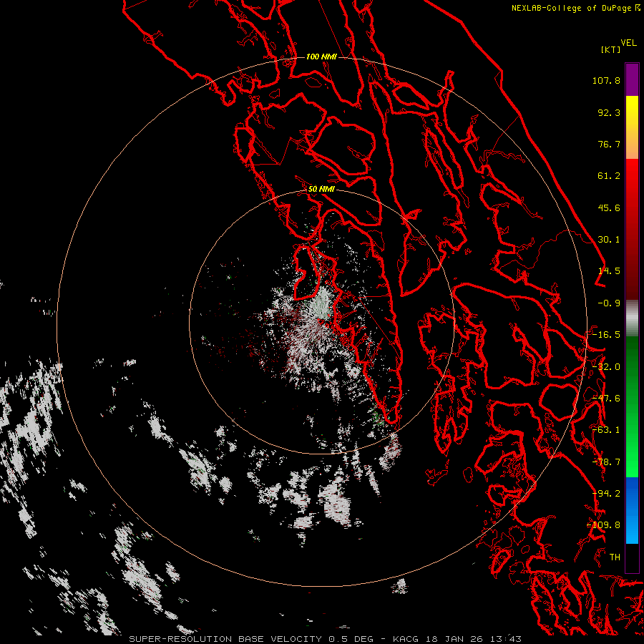Click the 100 NMI range ring label
The width and height of the screenshot is (644, 644).
pos(321,57)
